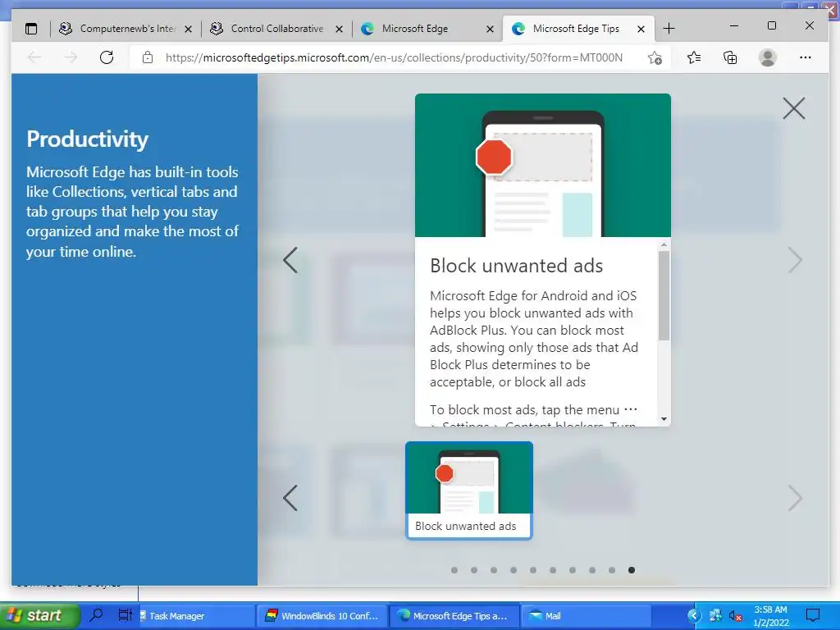Select the seventh carousel dot

pyautogui.click(x=572, y=570)
